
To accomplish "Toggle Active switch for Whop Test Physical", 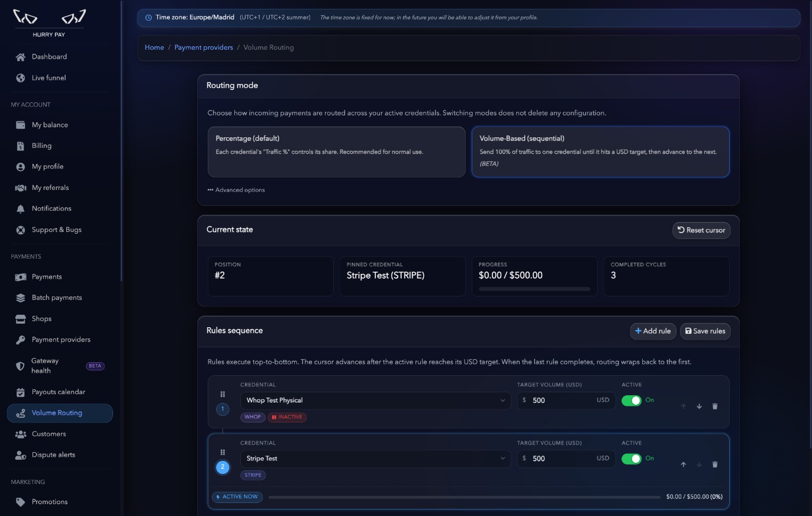I will pyautogui.click(x=631, y=401).
